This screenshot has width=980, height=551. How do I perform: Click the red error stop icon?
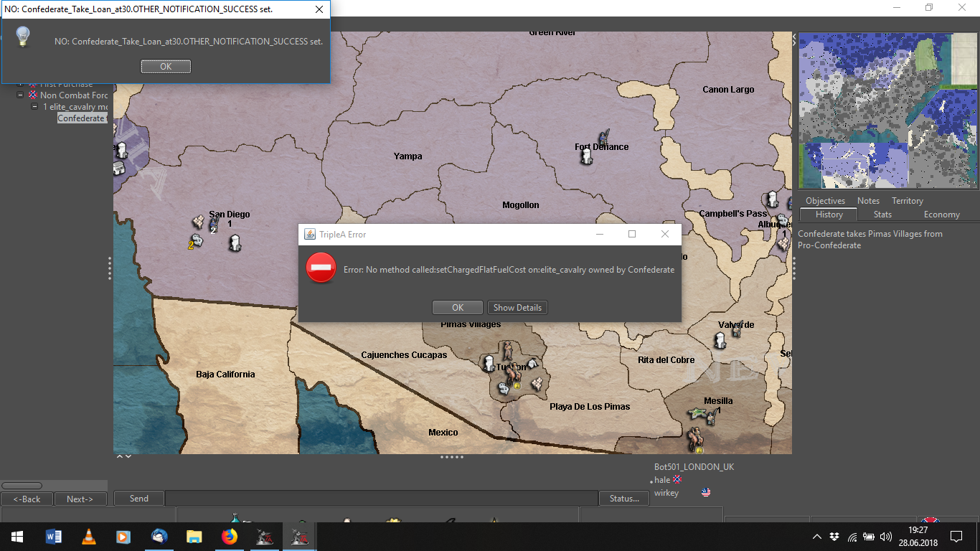(321, 268)
